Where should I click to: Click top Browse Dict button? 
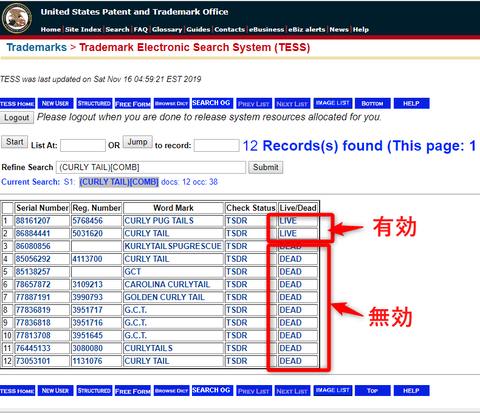(x=172, y=103)
